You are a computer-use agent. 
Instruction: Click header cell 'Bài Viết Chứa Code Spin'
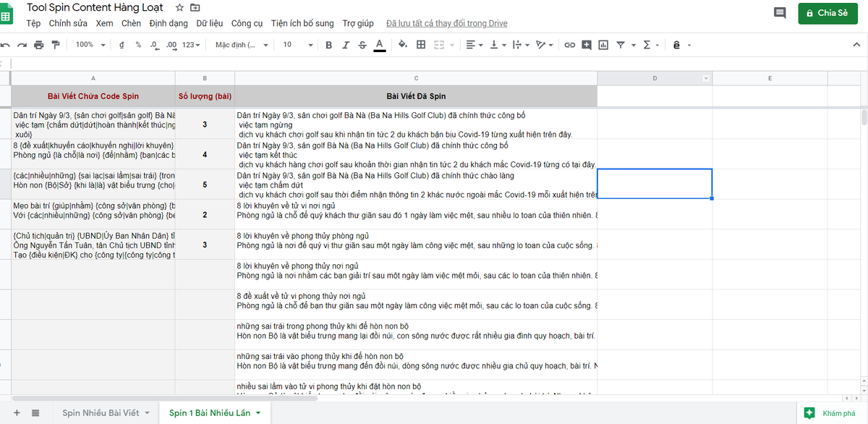[93, 96]
